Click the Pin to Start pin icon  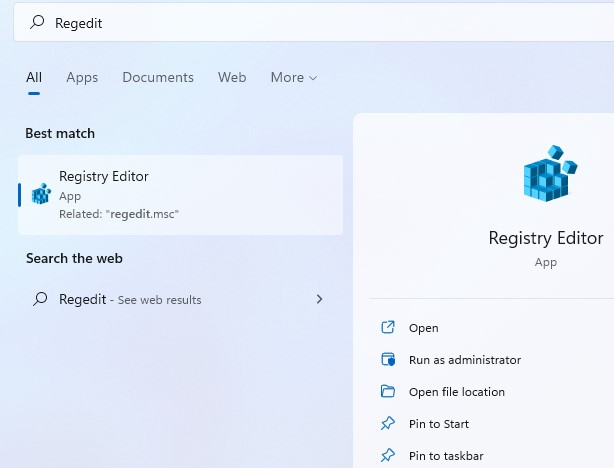point(388,423)
